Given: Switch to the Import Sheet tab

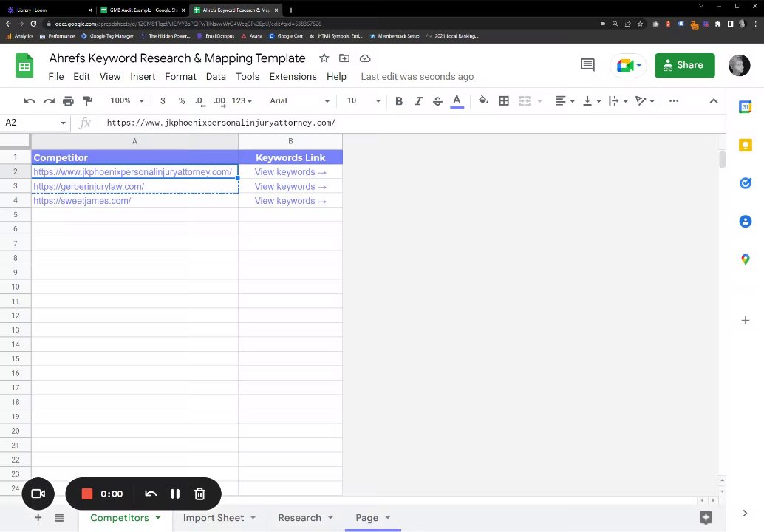Looking at the screenshot, I should 219,518.
